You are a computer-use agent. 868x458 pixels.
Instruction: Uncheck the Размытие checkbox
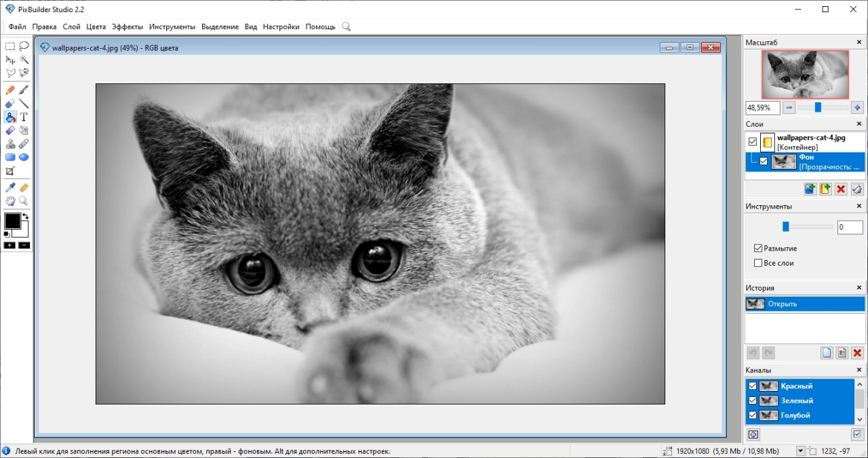tap(758, 249)
